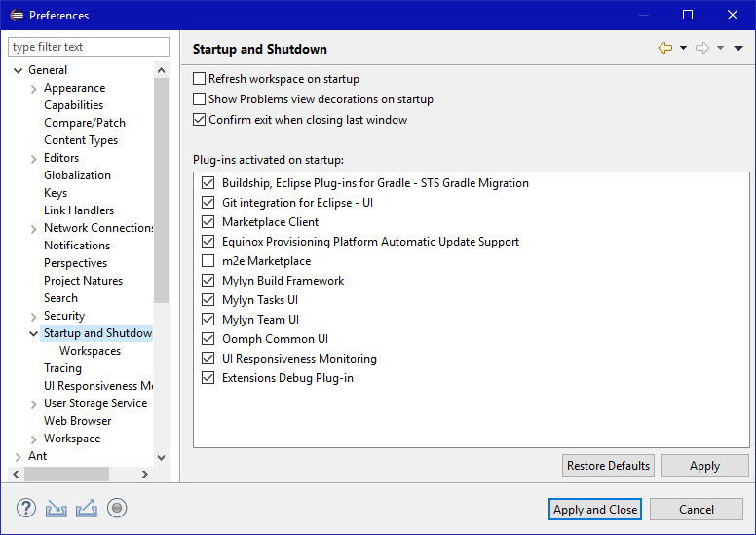Image resolution: width=756 pixels, height=535 pixels.
Task: Expand the Workspace tree node
Action: coord(34,439)
